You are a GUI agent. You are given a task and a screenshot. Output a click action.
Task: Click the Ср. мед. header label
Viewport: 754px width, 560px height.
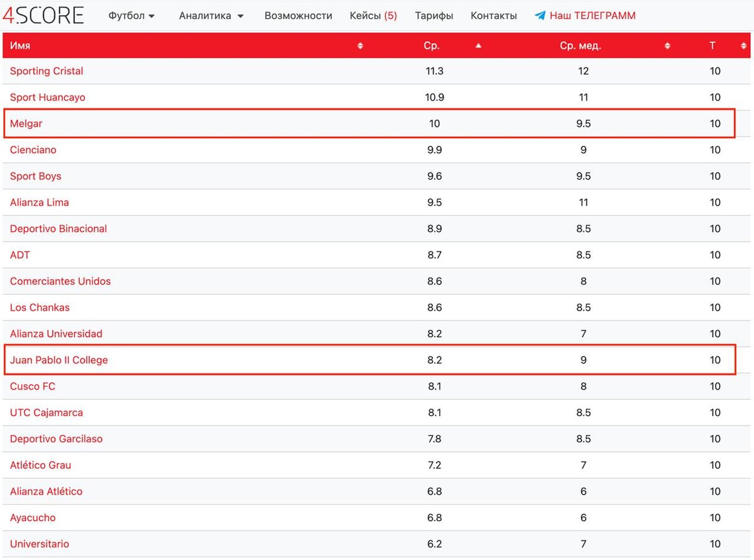[581, 46]
